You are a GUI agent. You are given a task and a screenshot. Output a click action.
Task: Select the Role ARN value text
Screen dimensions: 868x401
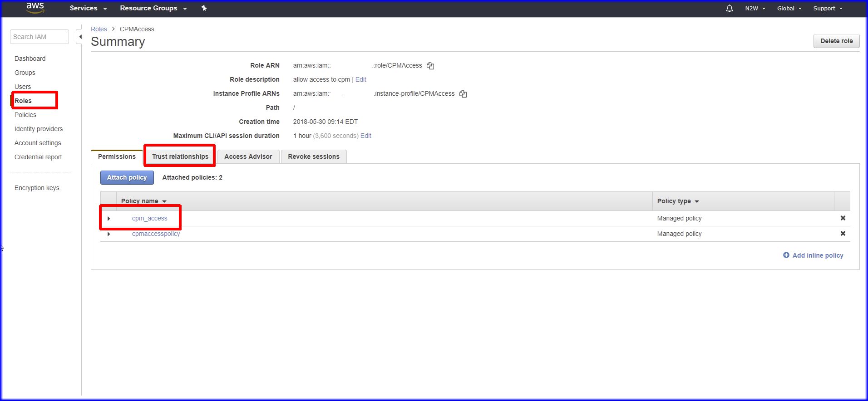tap(358, 65)
